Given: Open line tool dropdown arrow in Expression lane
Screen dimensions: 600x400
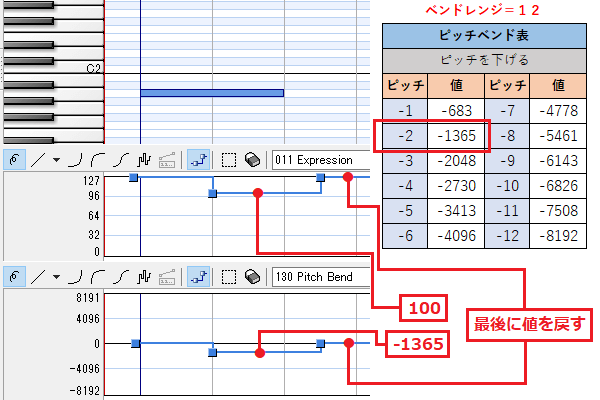Looking at the screenshot, I should pos(55,159).
